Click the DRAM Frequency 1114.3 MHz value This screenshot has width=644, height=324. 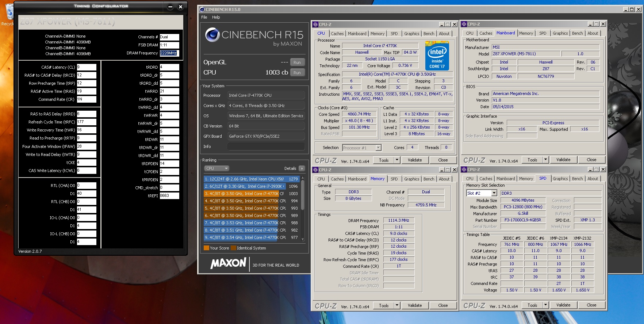click(399, 220)
